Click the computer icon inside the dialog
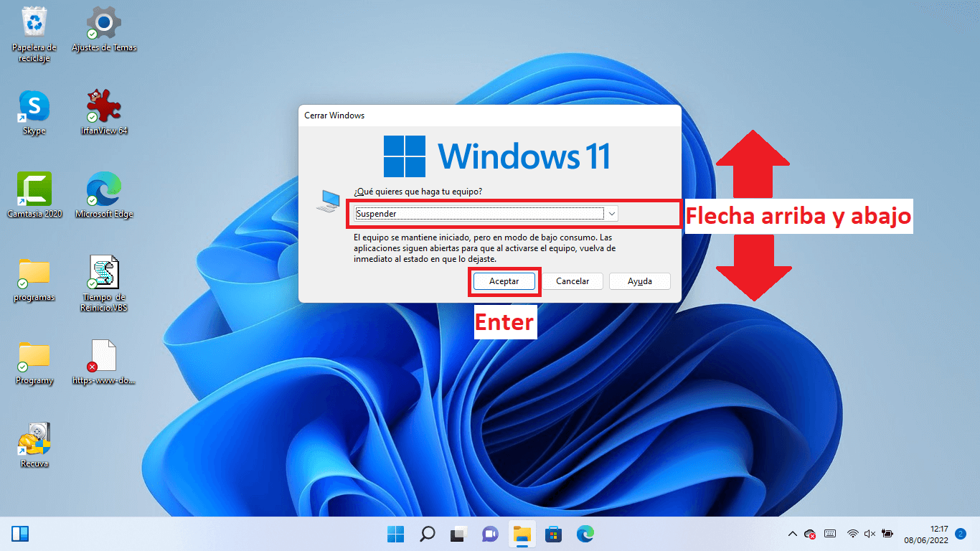Image resolution: width=980 pixels, height=551 pixels. [x=328, y=201]
